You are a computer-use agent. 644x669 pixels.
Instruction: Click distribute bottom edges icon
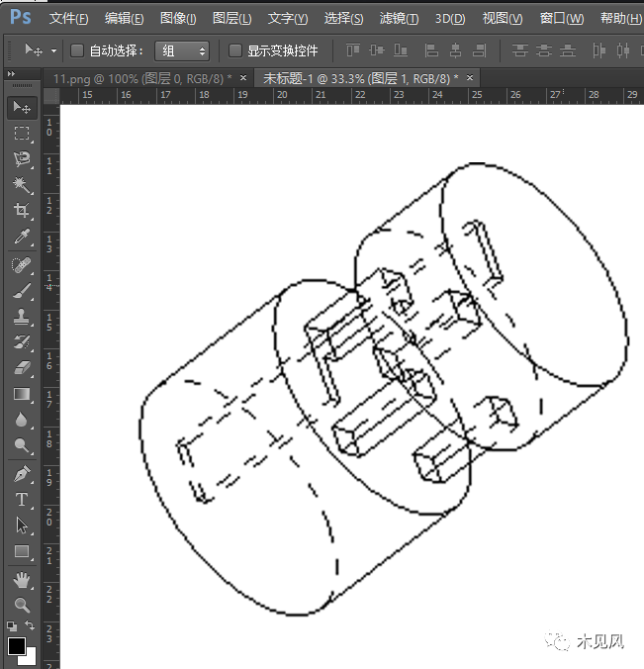pyautogui.click(x=568, y=50)
